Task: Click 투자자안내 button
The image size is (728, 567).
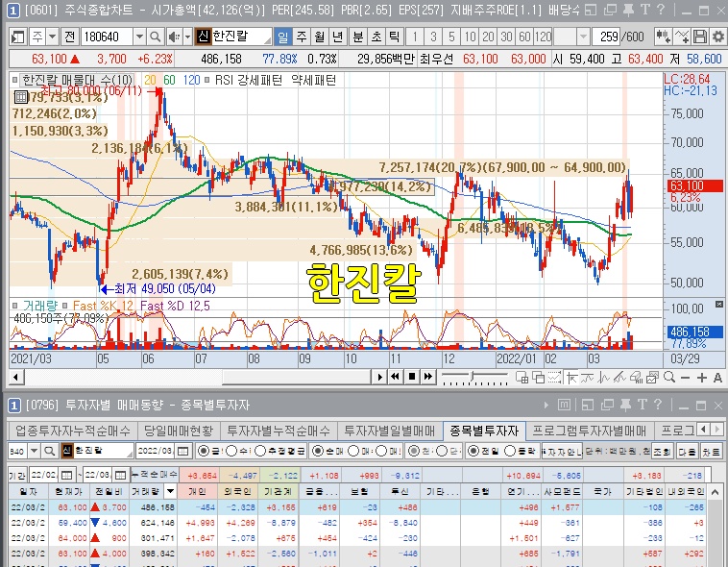Action: pos(562,451)
